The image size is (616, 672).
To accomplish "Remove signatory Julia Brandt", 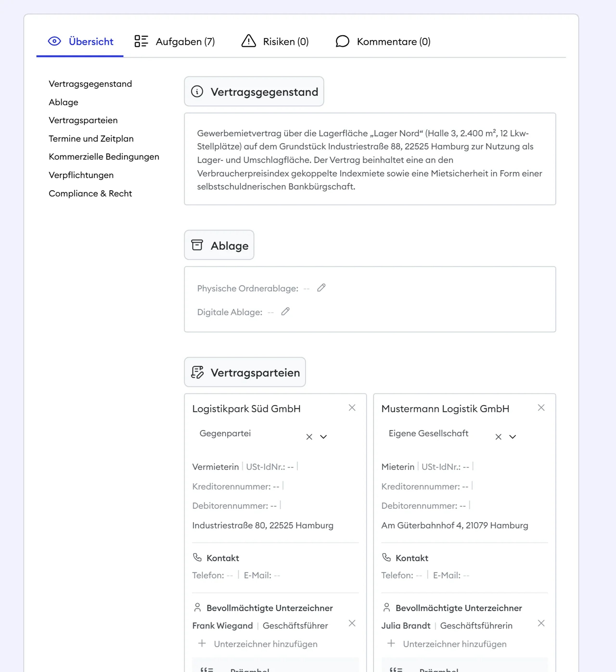I will pyautogui.click(x=541, y=623).
